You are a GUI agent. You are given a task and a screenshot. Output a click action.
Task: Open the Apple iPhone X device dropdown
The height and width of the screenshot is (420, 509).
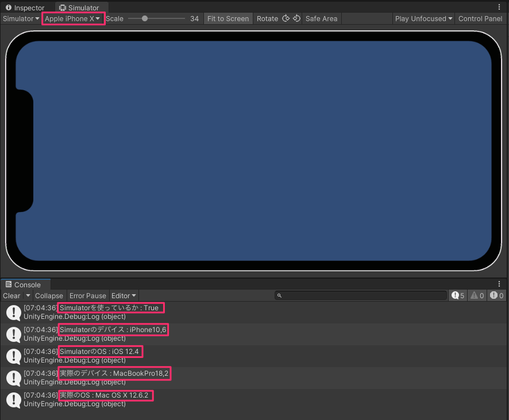[72, 18]
